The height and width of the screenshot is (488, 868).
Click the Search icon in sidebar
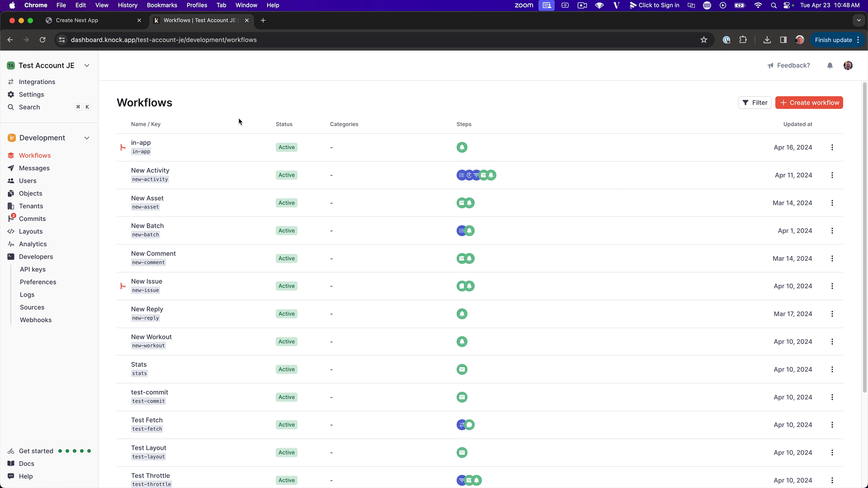click(11, 107)
